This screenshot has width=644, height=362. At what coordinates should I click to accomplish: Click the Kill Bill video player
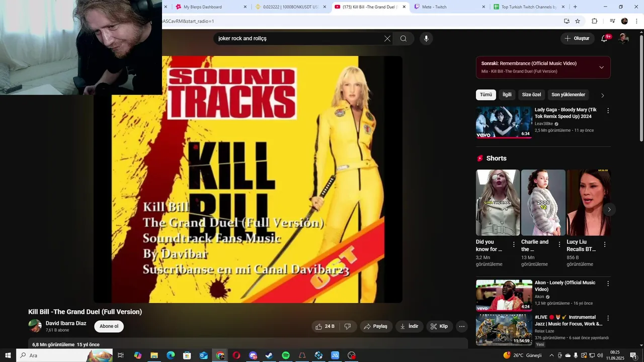[248, 179]
